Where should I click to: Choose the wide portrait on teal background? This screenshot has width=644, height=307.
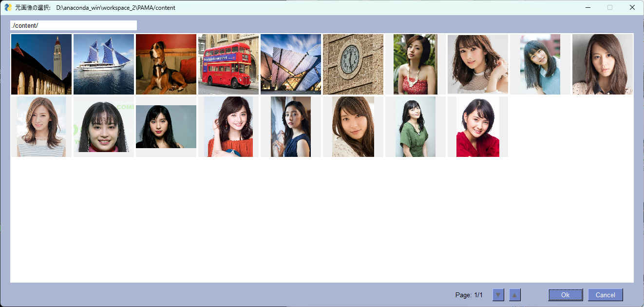click(166, 127)
